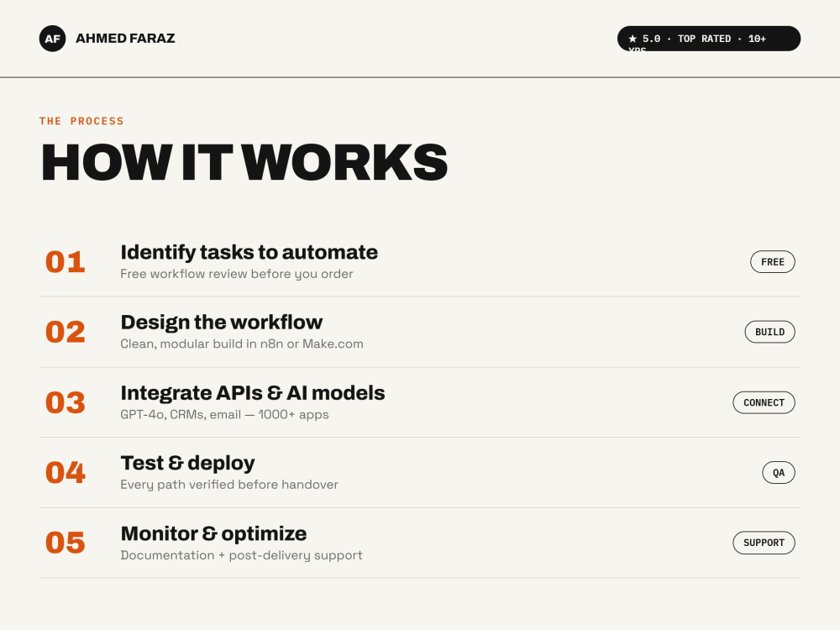Image resolution: width=840 pixels, height=630 pixels.
Task: Click 'Documentation + post-delivery support' subtitle
Action: pyautogui.click(x=242, y=555)
